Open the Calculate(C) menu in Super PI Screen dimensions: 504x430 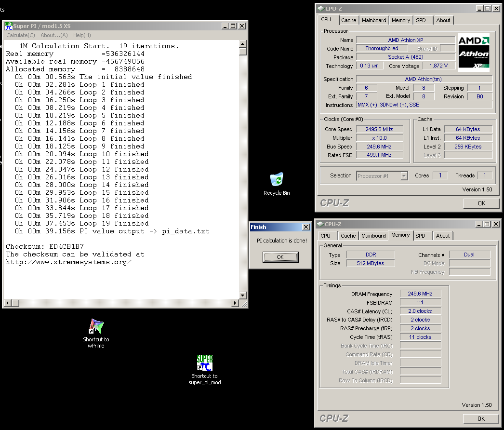[21, 35]
